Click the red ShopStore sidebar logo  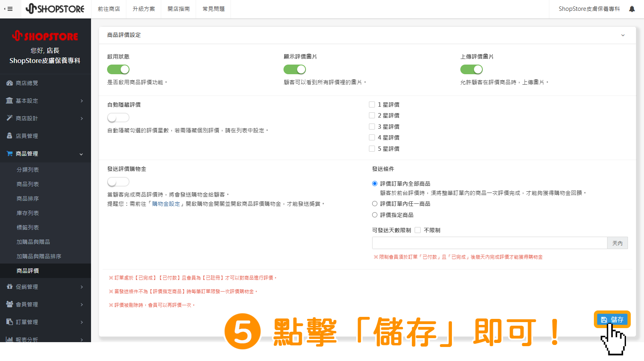45,36
